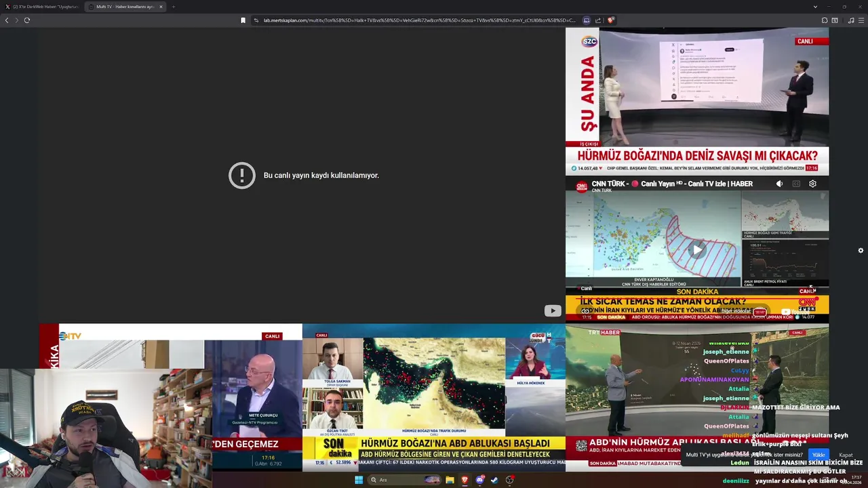Viewport: 868px width, 488px height.
Task: Open File Explorer from taskbar
Action: pyautogui.click(x=450, y=480)
